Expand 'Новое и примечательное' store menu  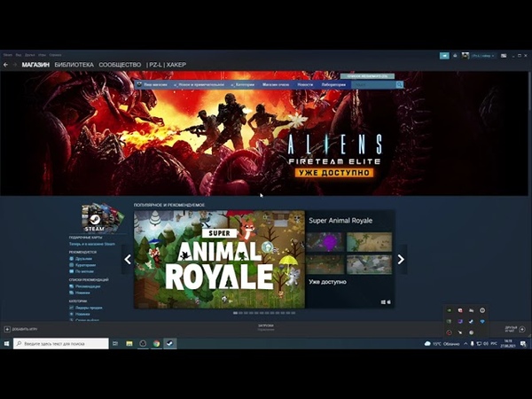pyautogui.click(x=199, y=84)
